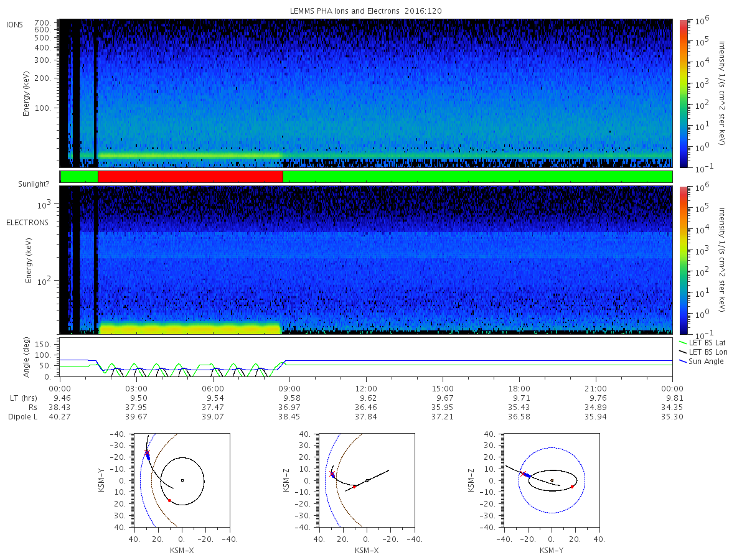This screenshot has width=747, height=560.
Task: Select the IONS panel label
Action: [15, 25]
